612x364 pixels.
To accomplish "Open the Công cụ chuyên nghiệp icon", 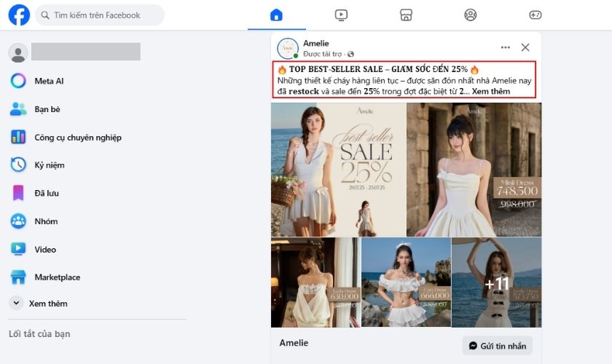I will pyautogui.click(x=18, y=137).
